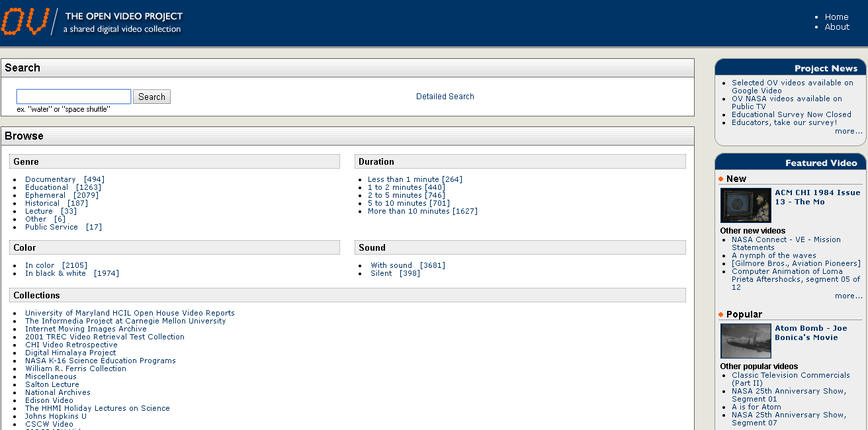Expand Project News with the more link
The height and width of the screenshot is (430, 868).
[x=848, y=131]
